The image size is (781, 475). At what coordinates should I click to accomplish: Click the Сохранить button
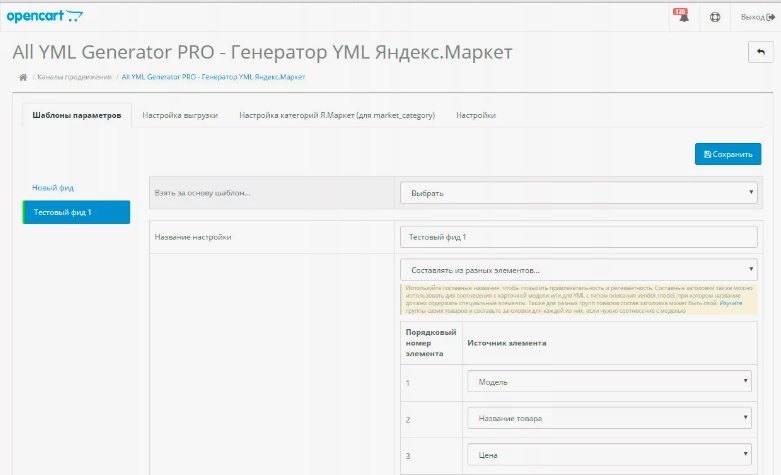(728, 154)
